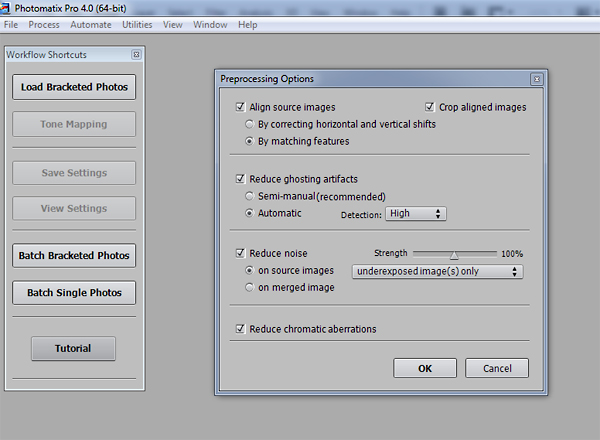600x440 pixels.
Task: Click the Workflow Shortcuts panel title
Action: (46, 55)
